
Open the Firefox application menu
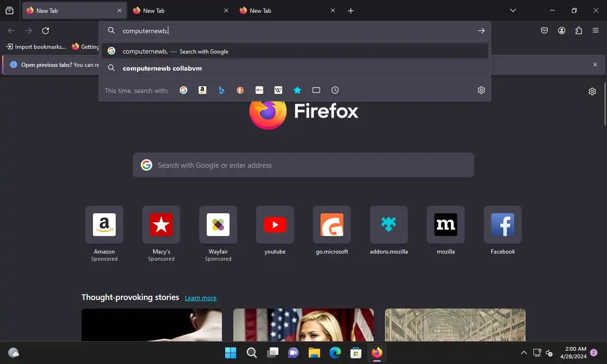pos(596,30)
